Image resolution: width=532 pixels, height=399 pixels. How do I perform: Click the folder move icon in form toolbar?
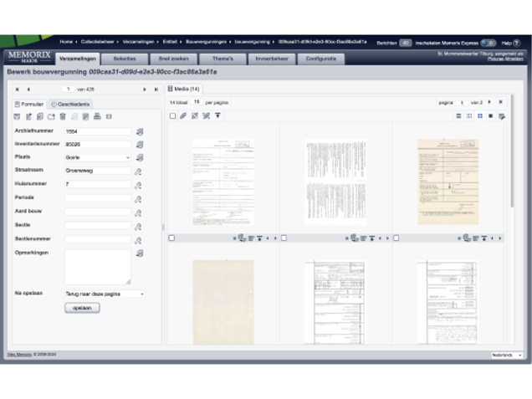51,116
